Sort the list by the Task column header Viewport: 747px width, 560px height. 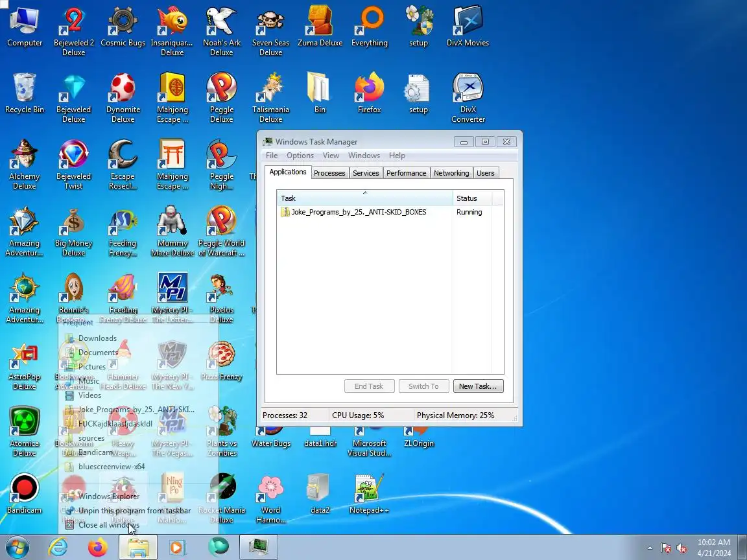pos(365,198)
